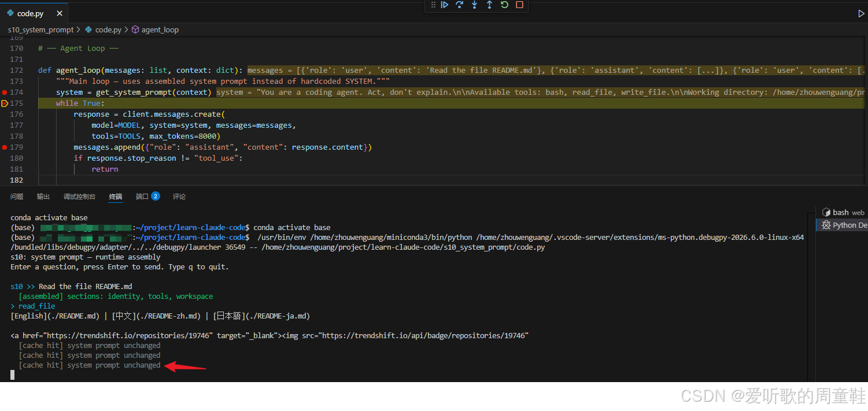The width and height of the screenshot is (868, 411).
Task: Grab the debug toolbar drag handle
Action: [x=433, y=5]
